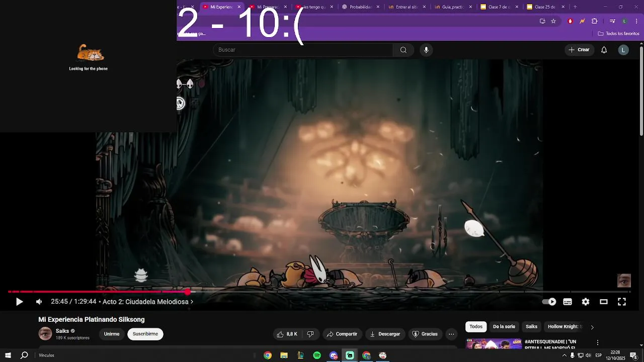
Task: Switch to the 'Clase 7 de' browser tab
Action: 499,7
